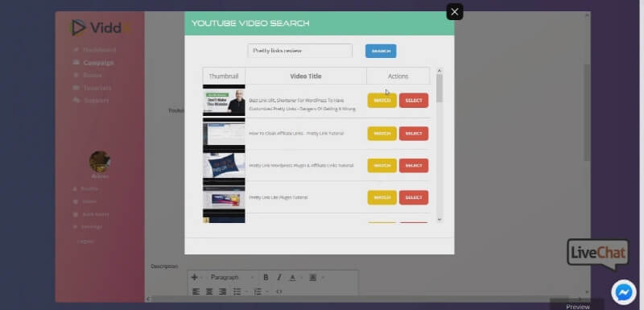Watch 'How to Cloak Affiliate Links' video
The width and height of the screenshot is (644, 310).
point(382,134)
